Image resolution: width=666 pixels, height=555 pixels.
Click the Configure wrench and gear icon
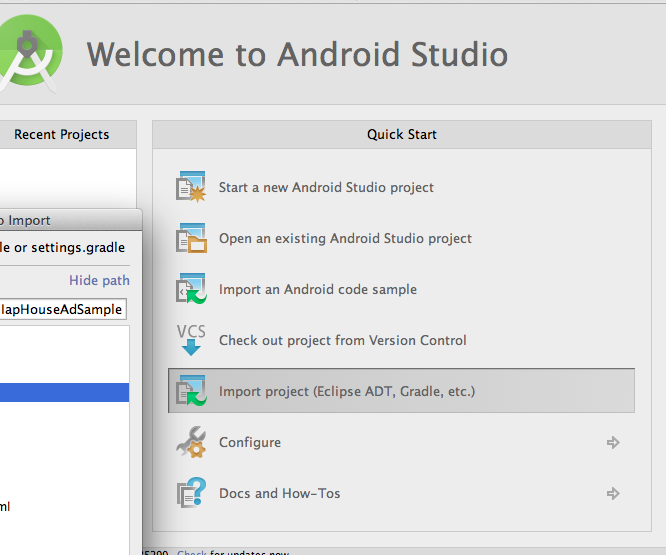coord(191,442)
